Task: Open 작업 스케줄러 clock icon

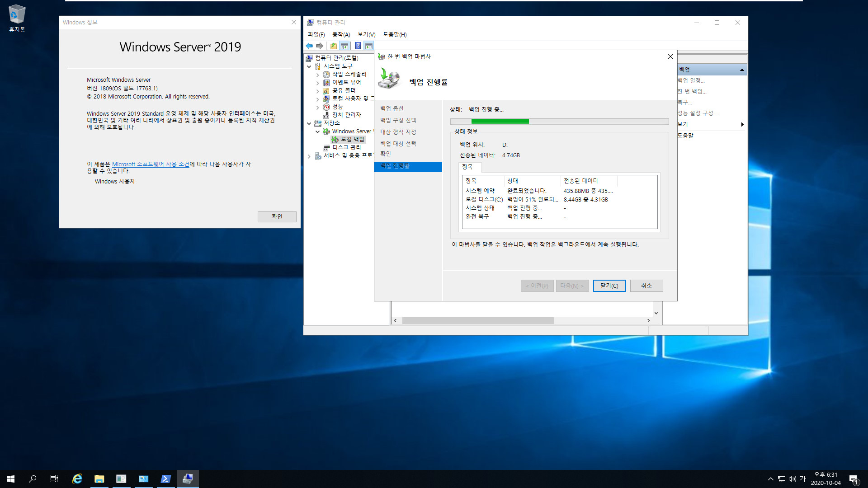Action: (326, 74)
